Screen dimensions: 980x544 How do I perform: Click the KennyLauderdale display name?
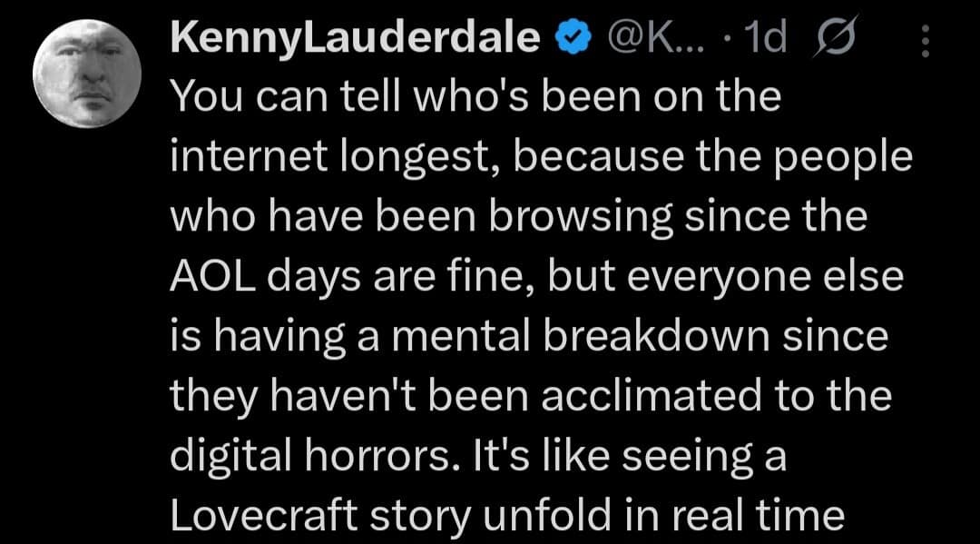[354, 39]
